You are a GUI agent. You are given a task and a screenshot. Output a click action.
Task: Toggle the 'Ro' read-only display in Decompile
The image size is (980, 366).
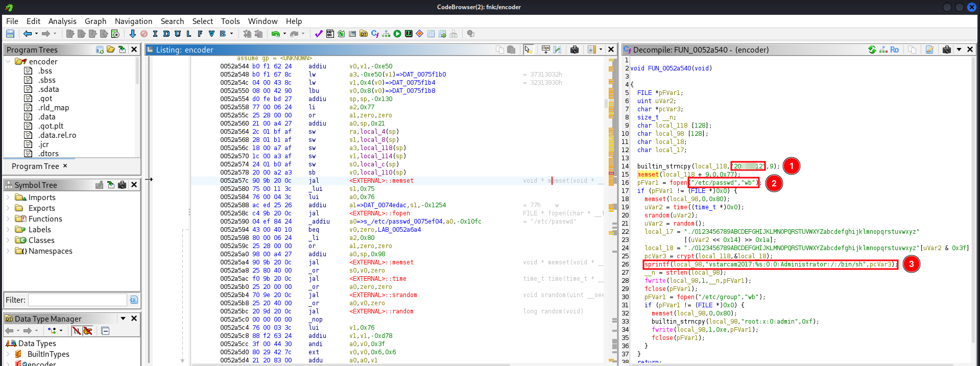pos(894,50)
